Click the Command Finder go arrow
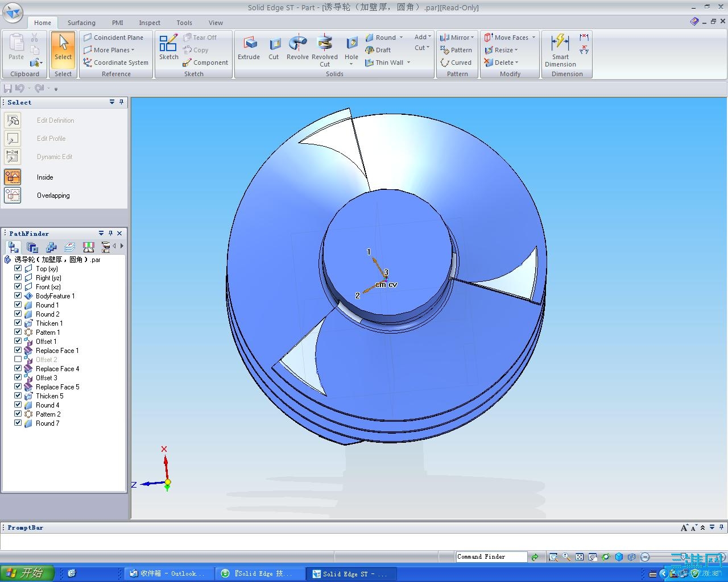Image resolution: width=728 pixels, height=582 pixels. [x=535, y=557]
